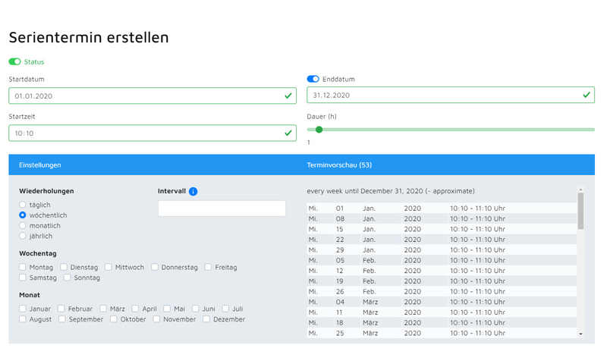607x364 pixels.
Task: Click the Startdatum green checkmark icon
Action: click(288, 96)
